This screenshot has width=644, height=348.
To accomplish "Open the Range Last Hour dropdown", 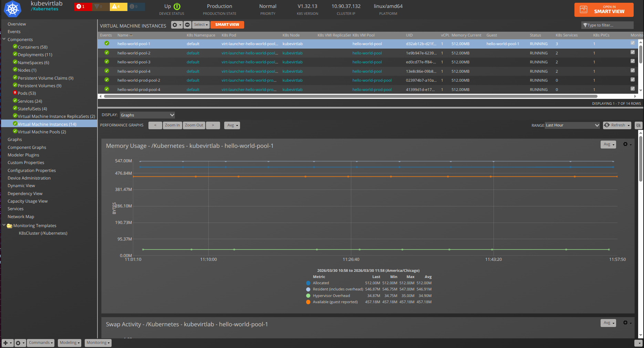I will coord(572,125).
